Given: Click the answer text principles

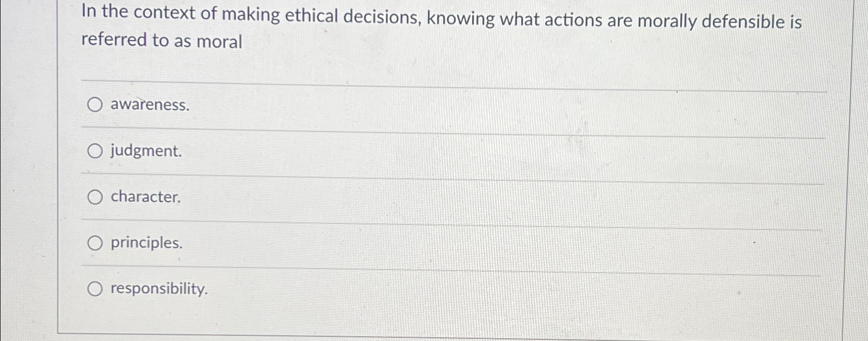Looking at the screenshot, I should point(145,243).
